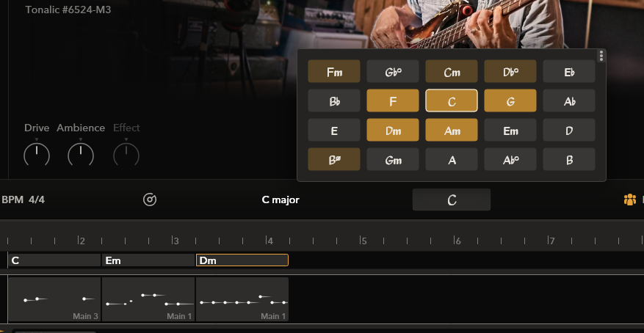Open the current chord C display box

(451, 200)
